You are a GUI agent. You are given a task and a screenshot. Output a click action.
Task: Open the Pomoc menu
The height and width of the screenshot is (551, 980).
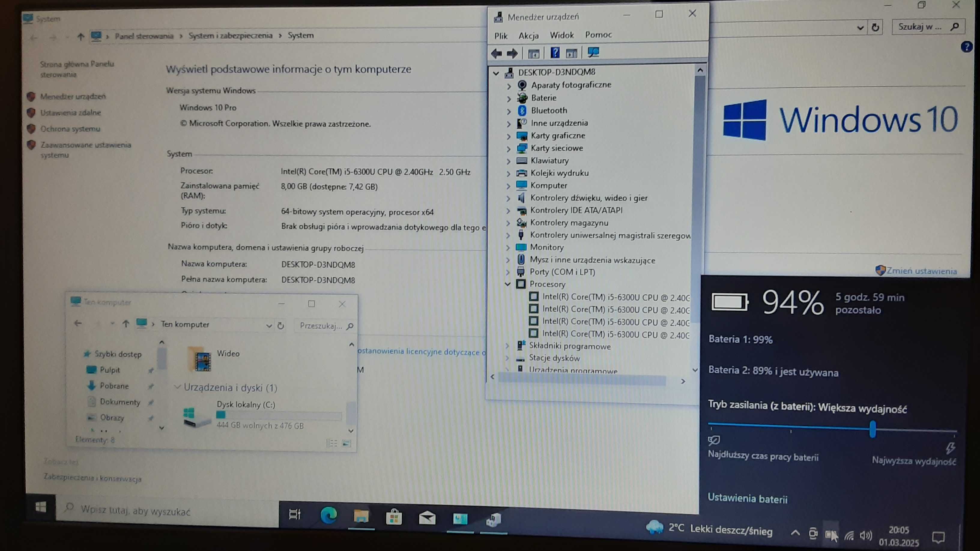coord(598,35)
